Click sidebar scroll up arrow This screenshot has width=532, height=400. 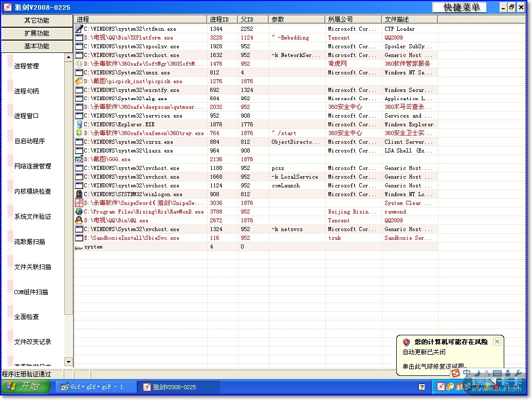tap(68, 57)
